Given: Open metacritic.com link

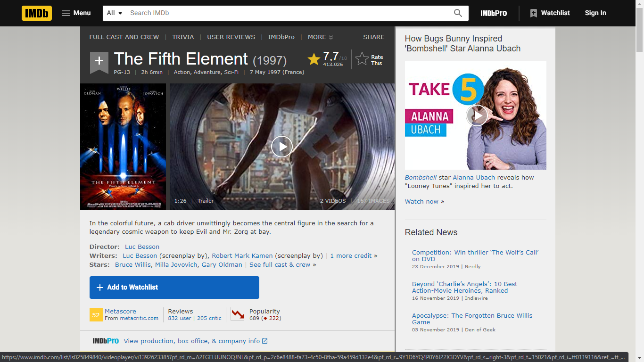Looking at the screenshot, I should coord(139,319).
